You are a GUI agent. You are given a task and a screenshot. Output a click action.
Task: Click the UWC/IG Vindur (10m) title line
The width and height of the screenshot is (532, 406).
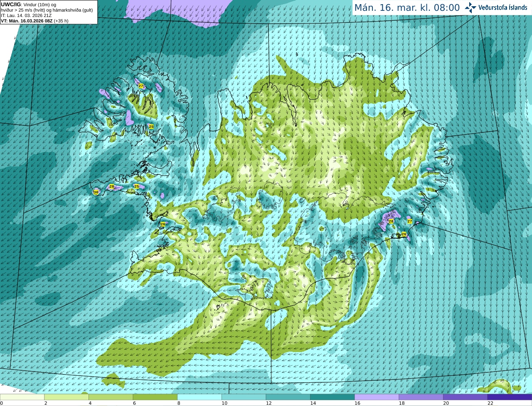pyautogui.click(x=29, y=5)
